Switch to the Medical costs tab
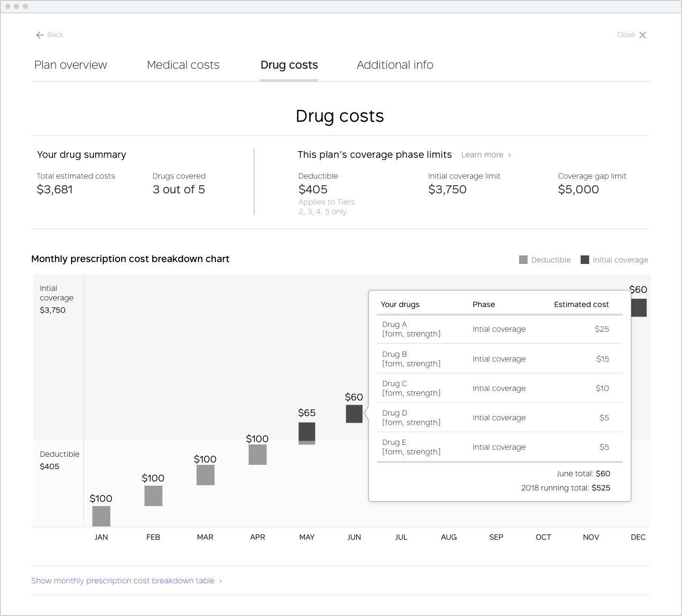 click(x=183, y=65)
